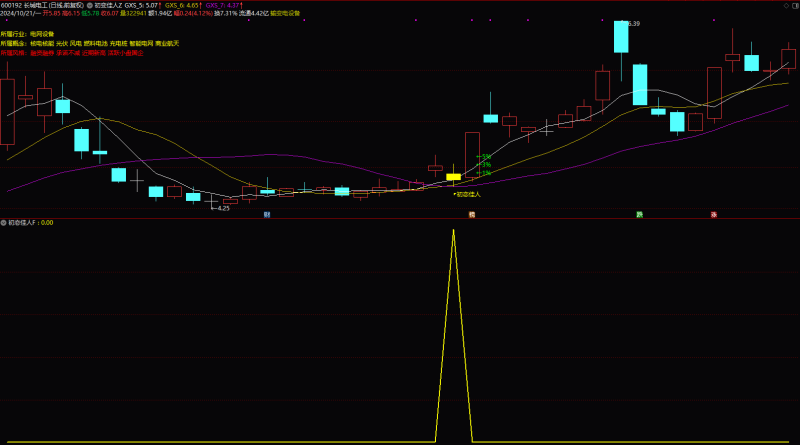Click the circle icon before the main indicator name
800x445 pixels.
click(x=91, y=5)
